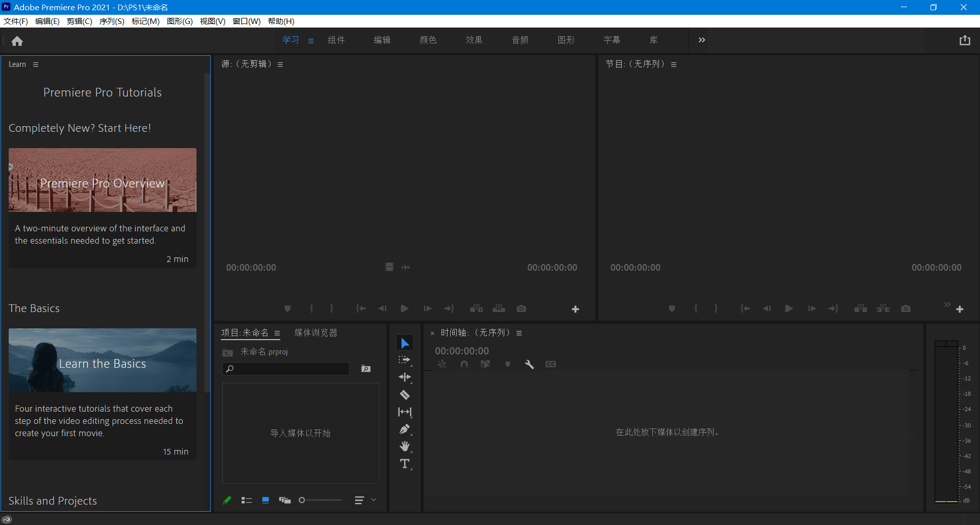The image size is (980, 525).
Task: Switch project panel to List view
Action: 247,500
